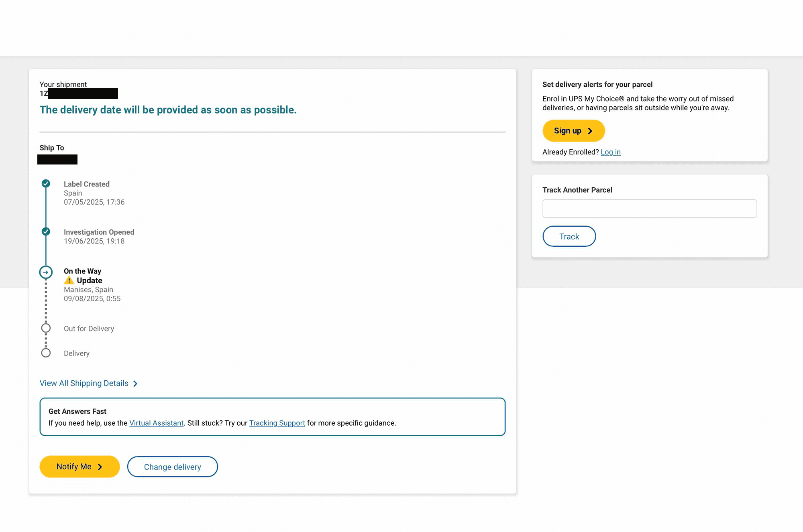Click the Change delivery button
The height and width of the screenshot is (532, 803).
pos(172,467)
